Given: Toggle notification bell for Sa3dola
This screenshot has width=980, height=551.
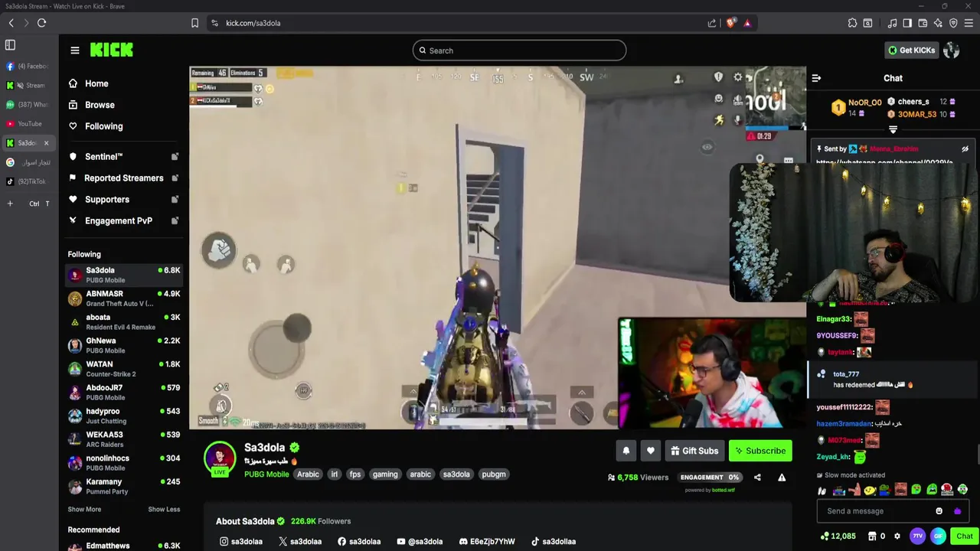Looking at the screenshot, I should (x=626, y=451).
